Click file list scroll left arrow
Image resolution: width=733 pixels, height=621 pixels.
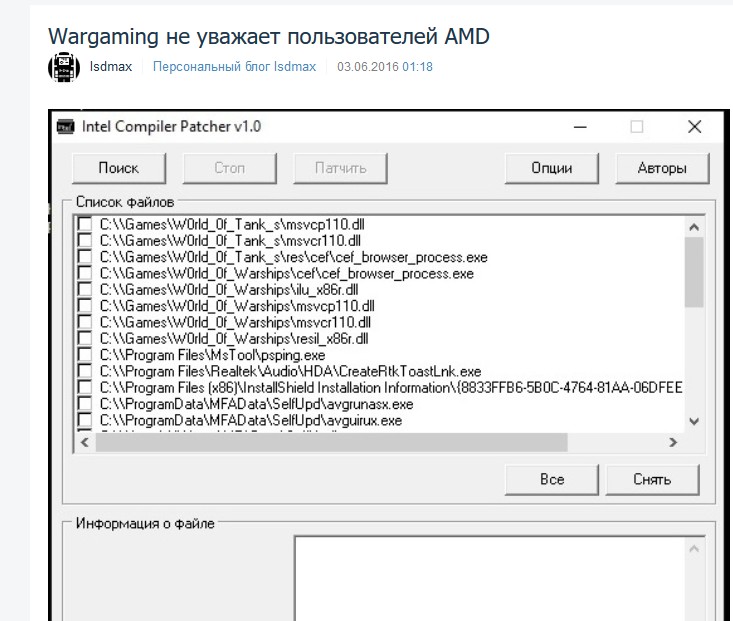click(x=85, y=442)
